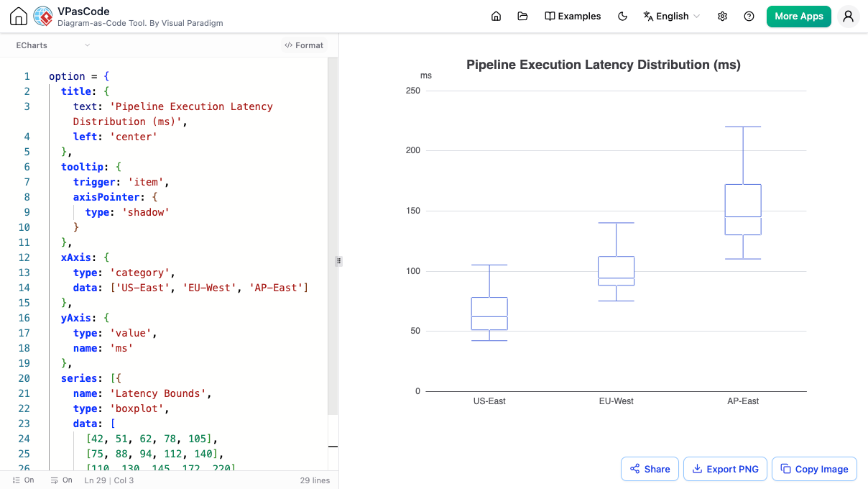
Task: Toggle dark mode with the moon icon
Action: pyautogui.click(x=623, y=17)
